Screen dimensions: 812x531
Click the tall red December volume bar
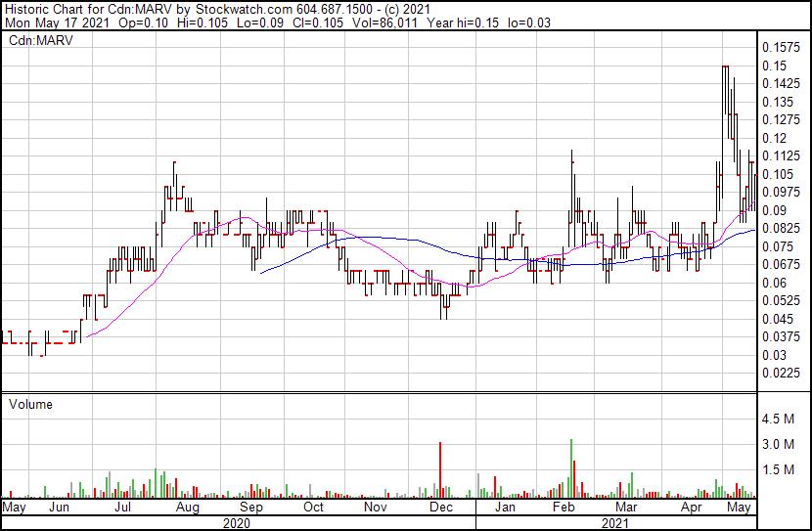(441, 469)
